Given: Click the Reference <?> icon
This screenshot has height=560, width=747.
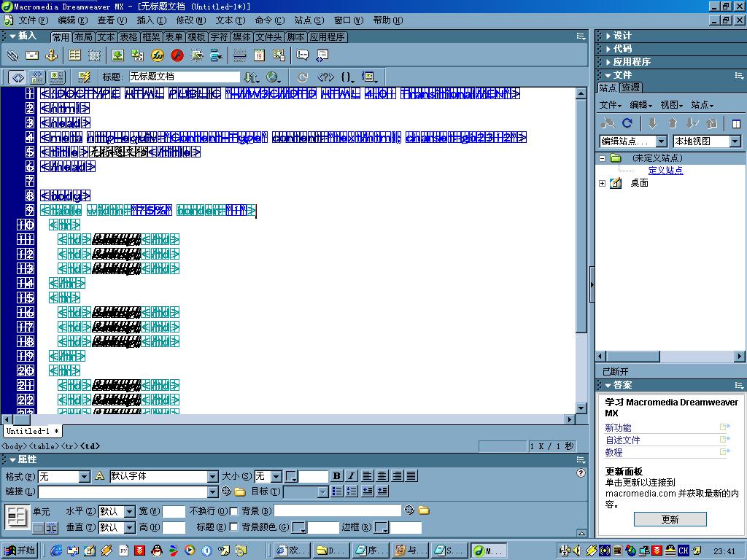Looking at the screenshot, I should 326,77.
